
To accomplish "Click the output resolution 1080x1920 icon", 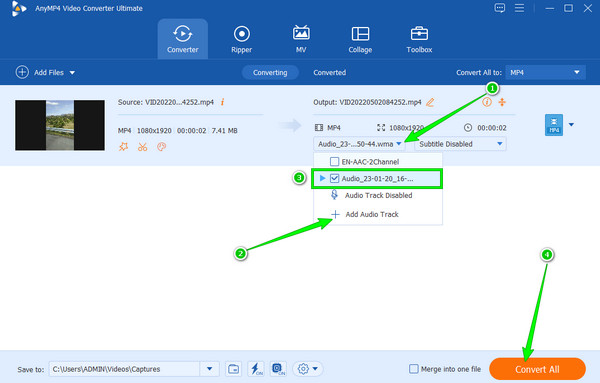I will click(x=381, y=127).
